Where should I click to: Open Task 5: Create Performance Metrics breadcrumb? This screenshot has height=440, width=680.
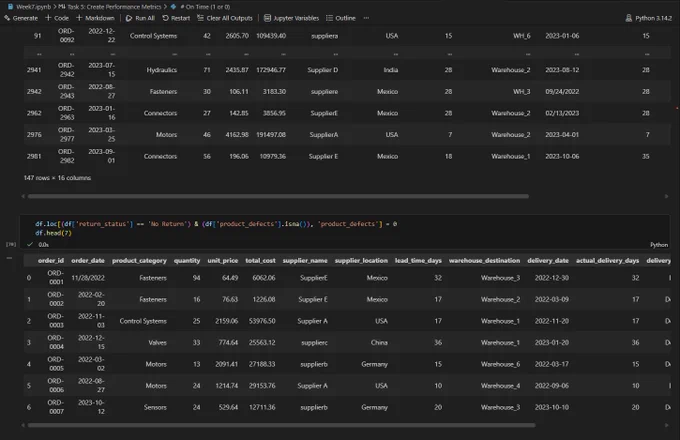[x=110, y=7]
